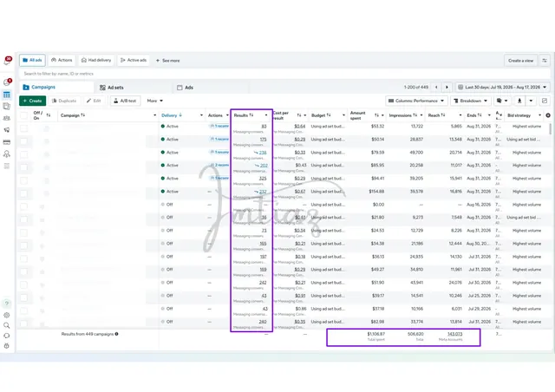555x392 pixels.
Task: Tick the checkbox for the $94.41 campaign row
Action: coord(23,180)
